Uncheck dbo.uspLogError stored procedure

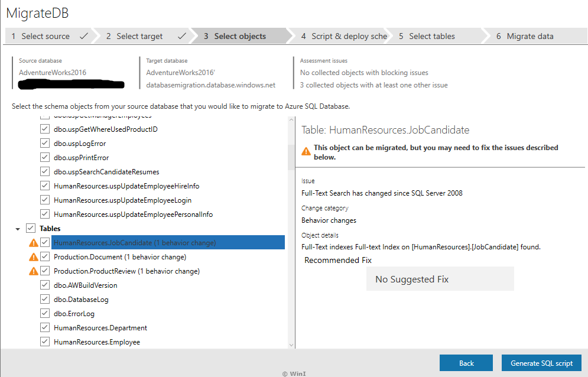click(44, 142)
